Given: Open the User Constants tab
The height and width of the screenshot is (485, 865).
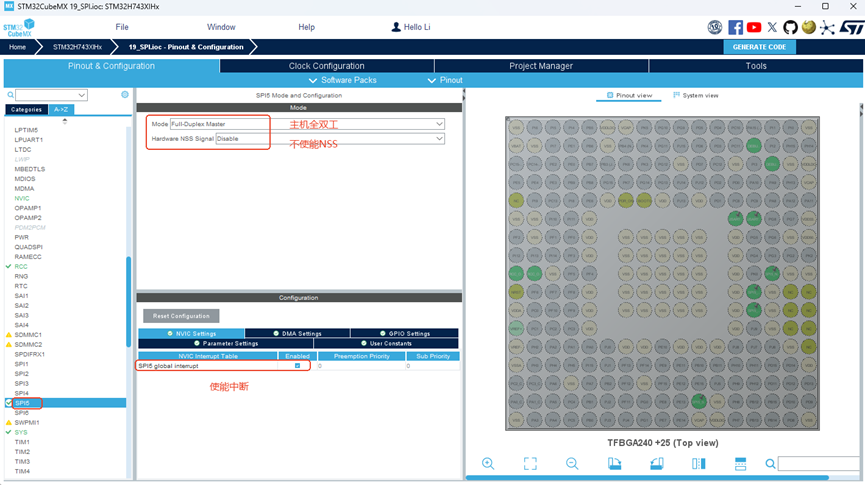Looking at the screenshot, I should (386, 343).
